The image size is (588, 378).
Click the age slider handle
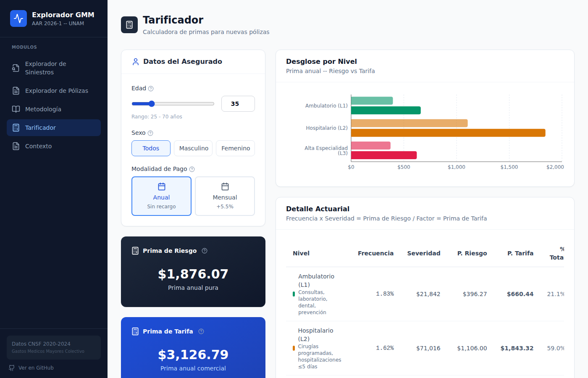pyautogui.click(x=152, y=104)
